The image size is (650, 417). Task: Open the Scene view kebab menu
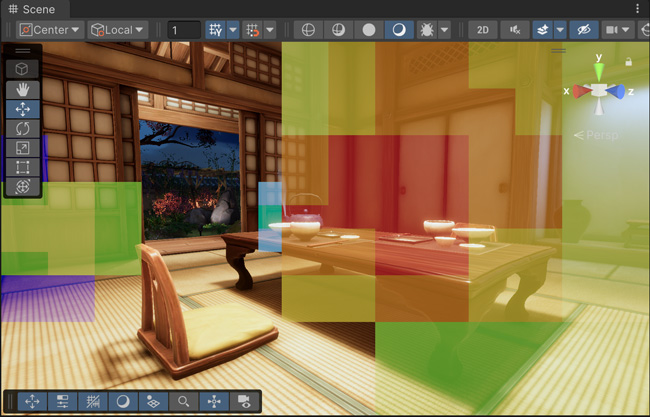click(x=638, y=8)
